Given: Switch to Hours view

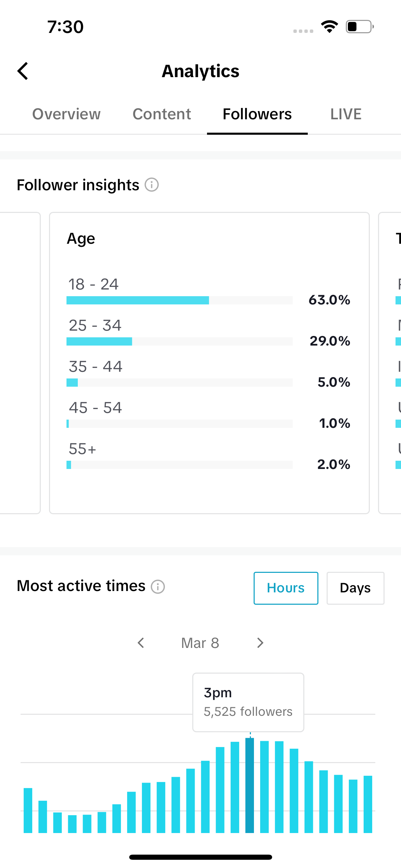Looking at the screenshot, I should click(286, 588).
